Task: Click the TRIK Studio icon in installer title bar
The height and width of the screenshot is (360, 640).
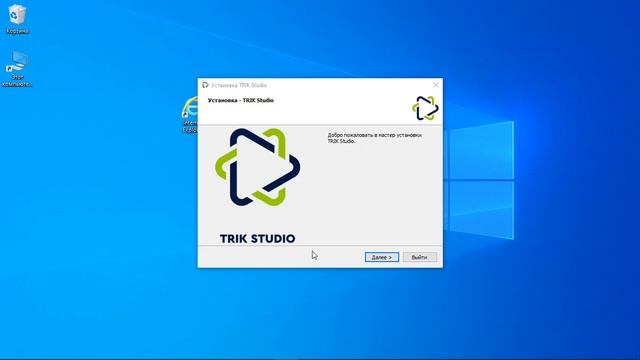Action: tap(205, 85)
